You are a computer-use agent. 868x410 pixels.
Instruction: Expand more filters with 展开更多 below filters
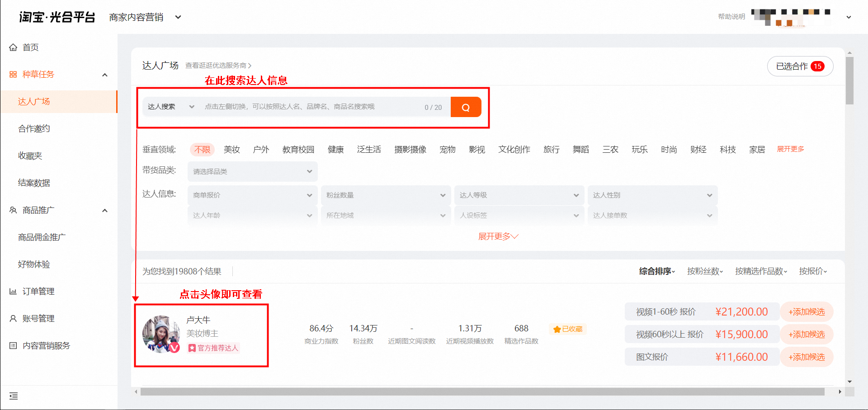[498, 236]
